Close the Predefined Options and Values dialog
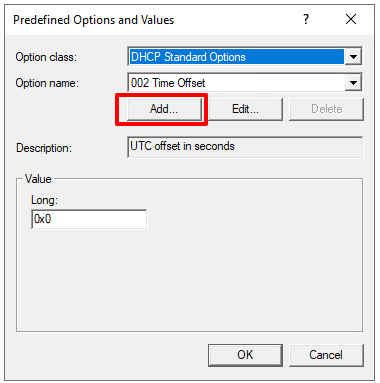 [351, 19]
